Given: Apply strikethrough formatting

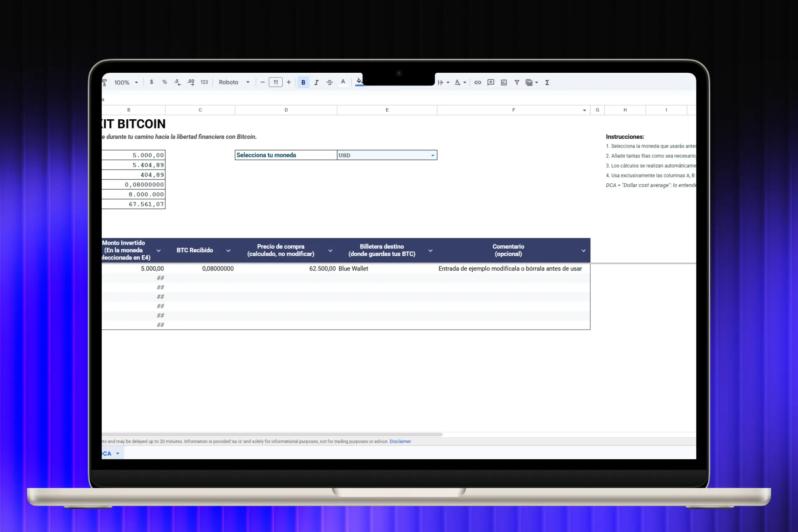Looking at the screenshot, I should point(330,82).
